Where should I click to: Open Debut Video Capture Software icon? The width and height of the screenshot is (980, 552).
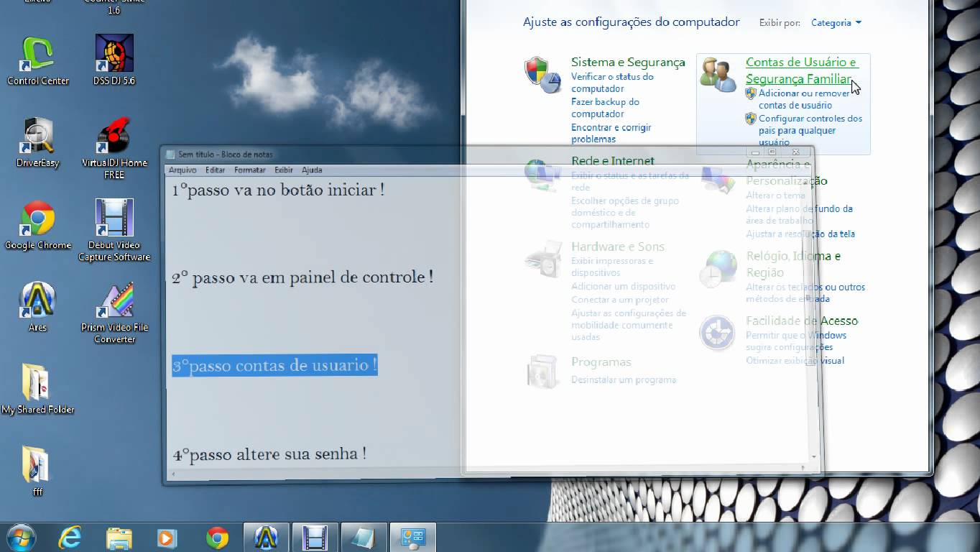coord(114,231)
